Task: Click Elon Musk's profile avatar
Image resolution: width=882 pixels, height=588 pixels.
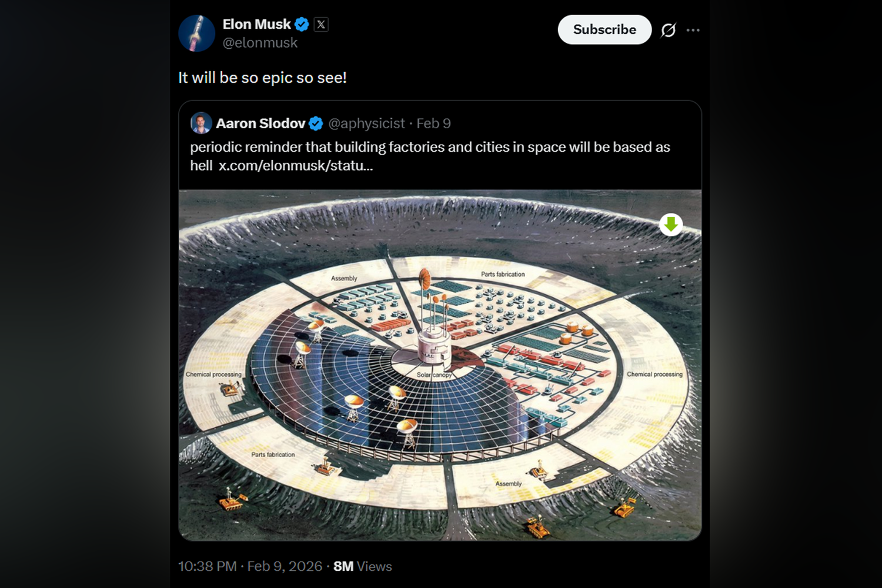Action: (196, 33)
